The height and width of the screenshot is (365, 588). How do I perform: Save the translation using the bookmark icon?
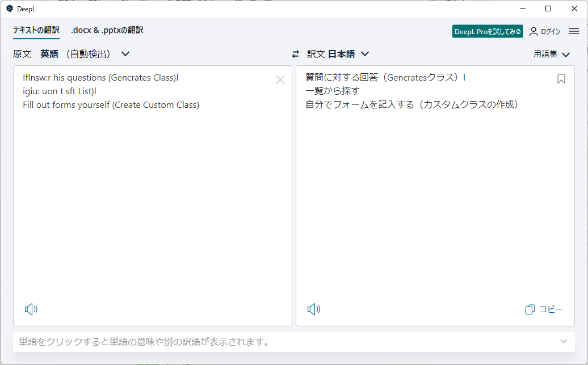[x=561, y=79]
